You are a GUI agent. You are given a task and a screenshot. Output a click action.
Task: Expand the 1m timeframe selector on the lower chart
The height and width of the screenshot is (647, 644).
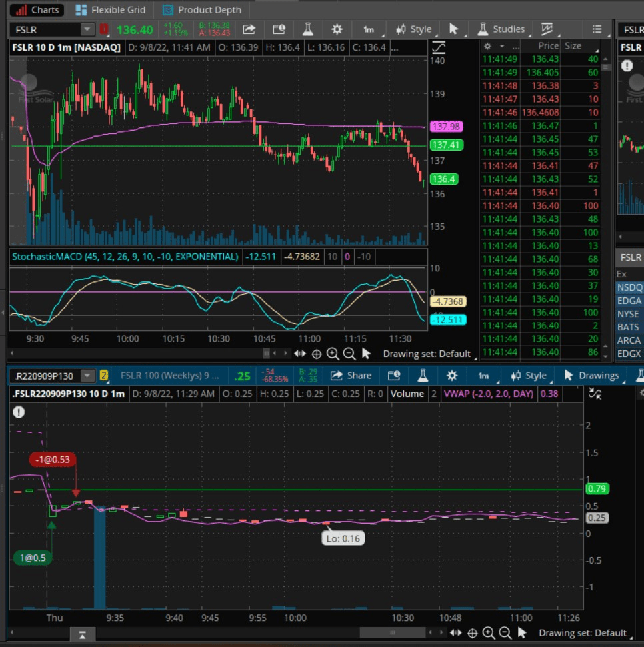(x=483, y=376)
